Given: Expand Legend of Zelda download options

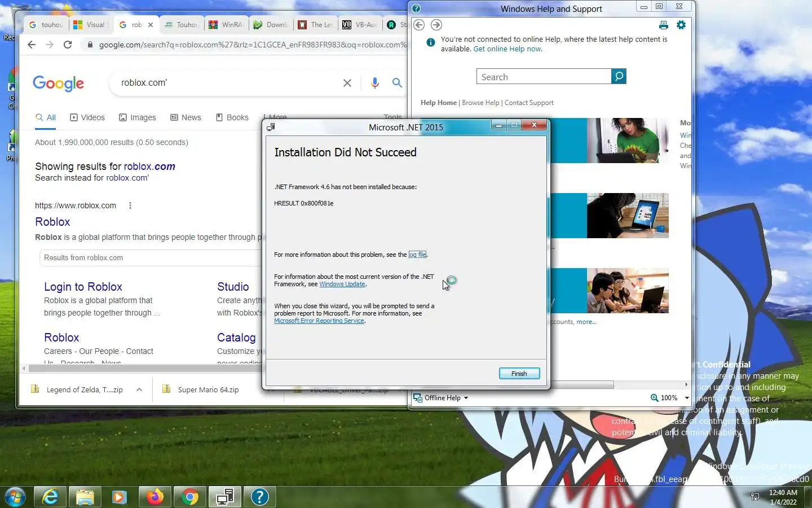Looking at the screenshot, I should pos(139,389).
